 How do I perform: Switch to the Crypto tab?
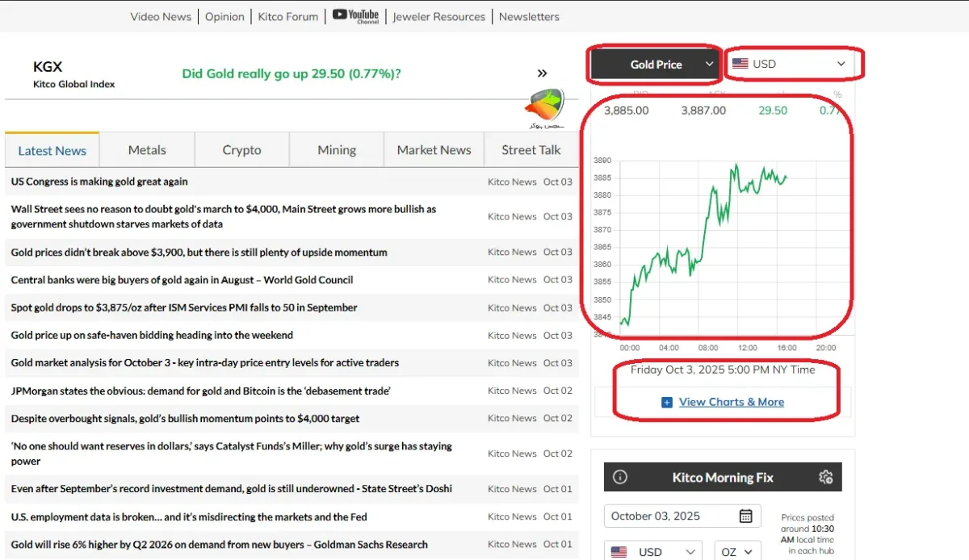pyautogui.click(x=242, y=150)
